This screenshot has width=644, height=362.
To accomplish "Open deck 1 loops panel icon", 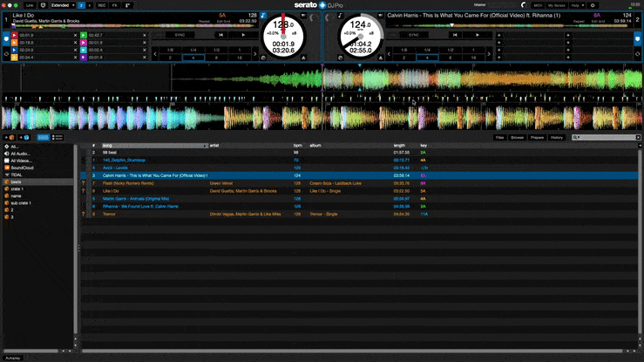I will click(6, 54).
